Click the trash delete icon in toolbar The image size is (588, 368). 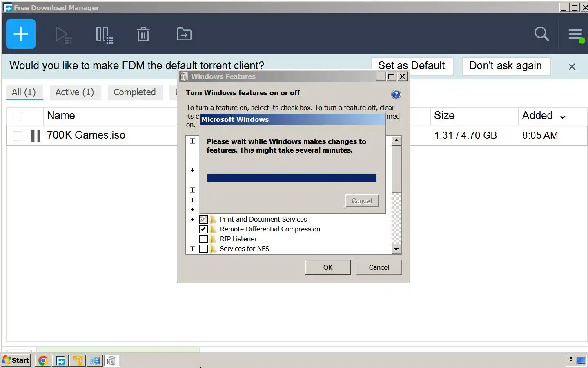143,34
